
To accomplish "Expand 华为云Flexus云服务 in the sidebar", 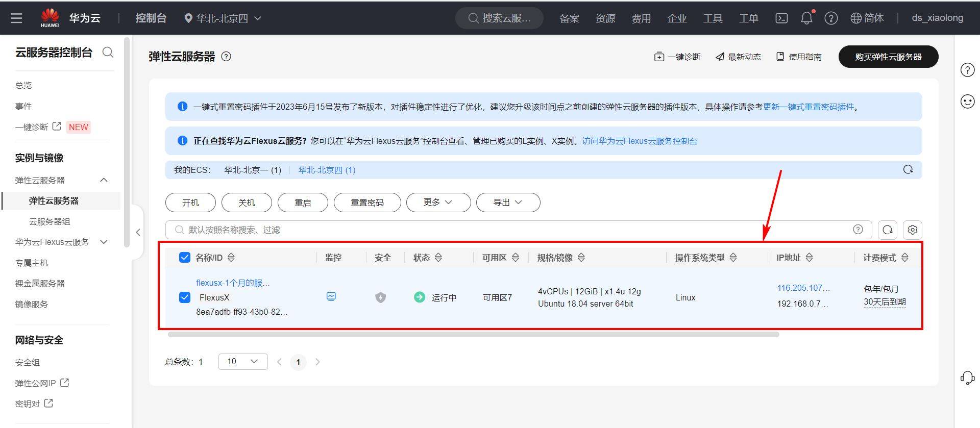I will [x=61, y=242].
